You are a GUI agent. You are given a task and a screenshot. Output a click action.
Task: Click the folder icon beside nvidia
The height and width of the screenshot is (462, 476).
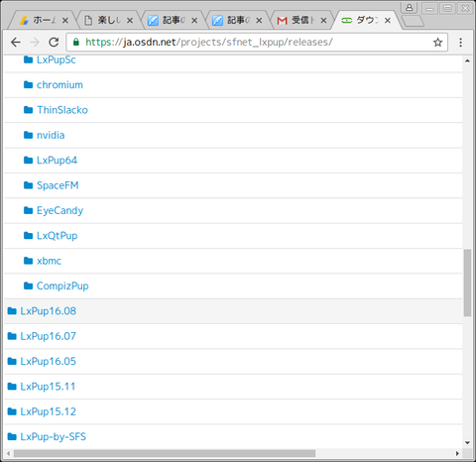[28, 135]
